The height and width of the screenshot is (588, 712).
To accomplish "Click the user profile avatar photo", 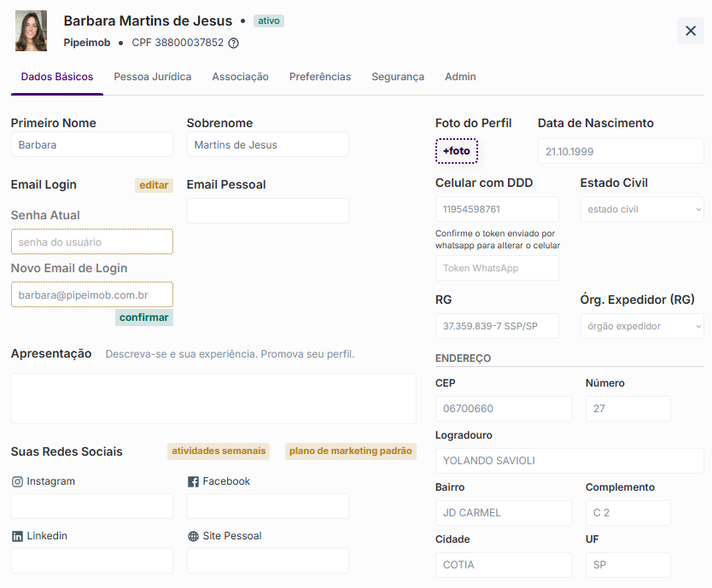I will [x=32, y=31].
